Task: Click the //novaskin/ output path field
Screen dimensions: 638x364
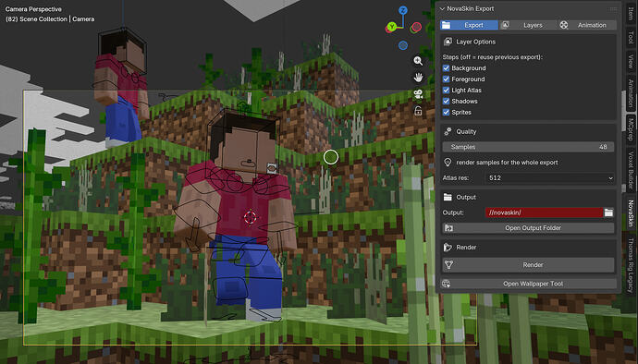Action: [x=544, y=212]
